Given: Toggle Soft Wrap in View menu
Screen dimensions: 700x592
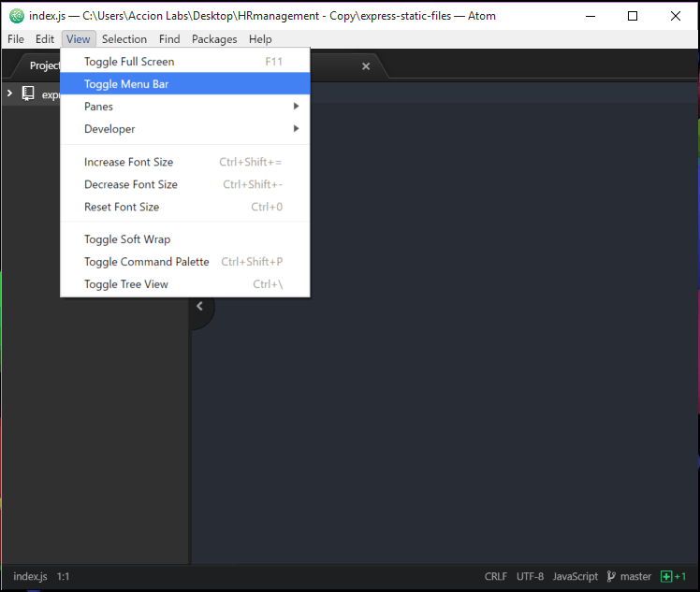Looking at the screenshot, I should point(127,239).
